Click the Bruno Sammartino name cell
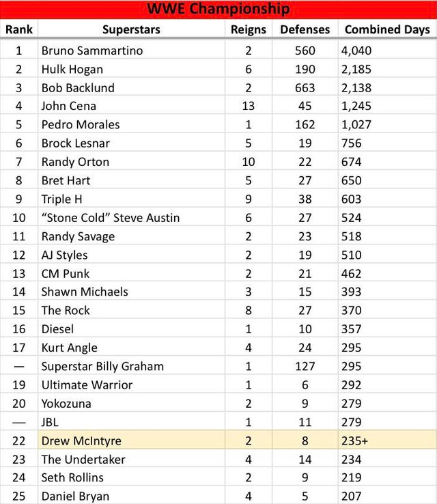Screen dimensions: 437x504 point(92,51)
